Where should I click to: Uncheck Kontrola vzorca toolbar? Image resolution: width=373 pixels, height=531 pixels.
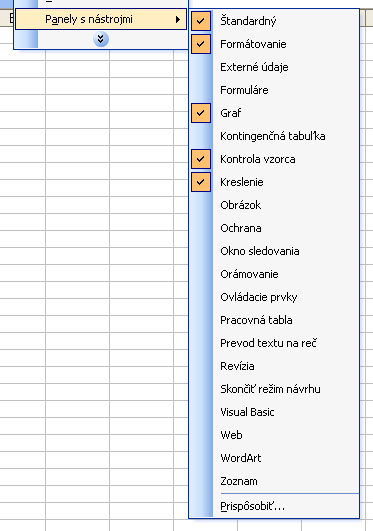(201, 159)
